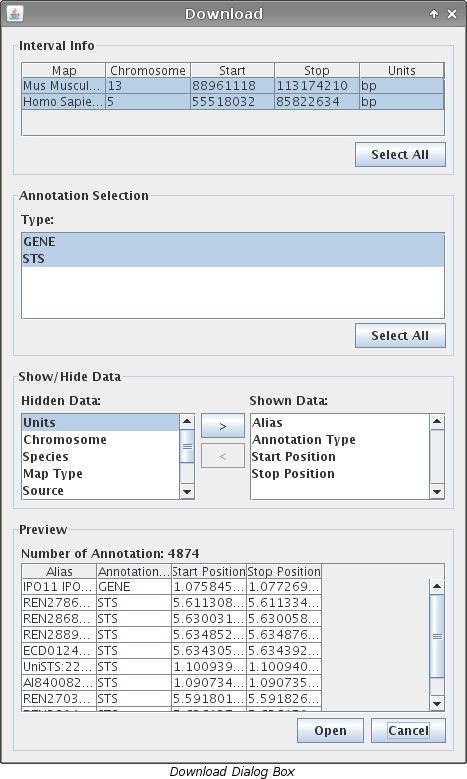Image resolution: width=467 pixels, height=779 pixels.
Task: Select the Mus Musculus interval row
Action: tap(233, 85)
